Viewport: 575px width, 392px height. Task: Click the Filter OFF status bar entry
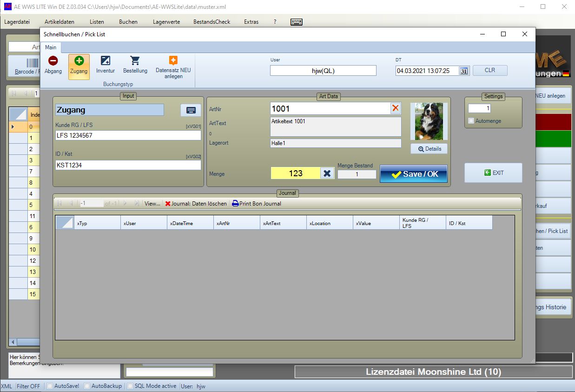[29, 386]
